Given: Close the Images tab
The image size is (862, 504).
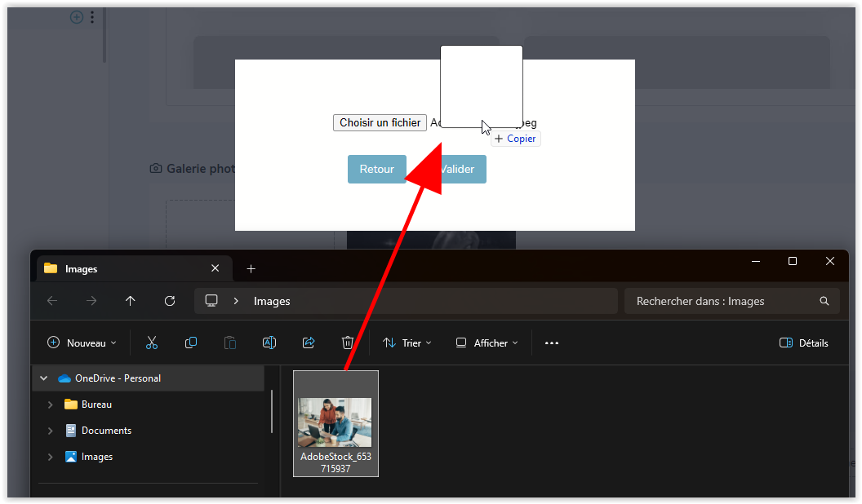Looking at the screenshot, I should click(215, 268).
